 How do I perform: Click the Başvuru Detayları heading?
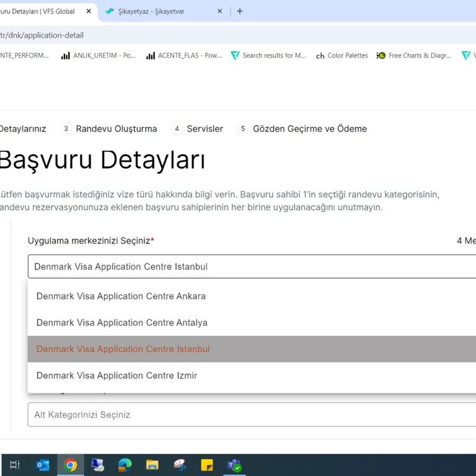point(102,160)
